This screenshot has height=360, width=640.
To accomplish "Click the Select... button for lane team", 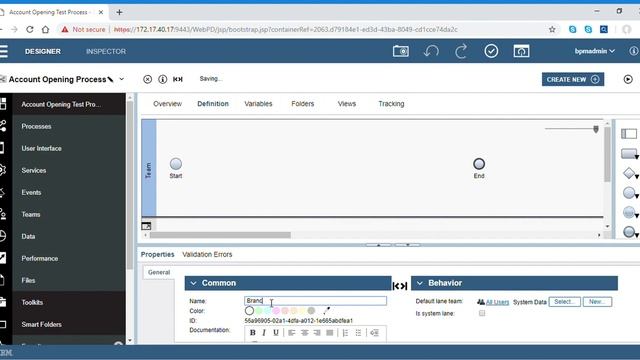I will pyautogui.click(x=564, y=302).
